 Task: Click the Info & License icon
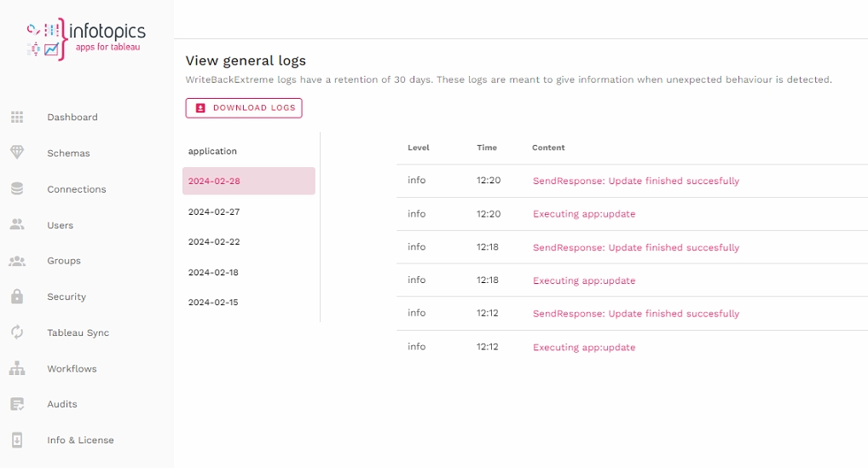pos(17,440)
